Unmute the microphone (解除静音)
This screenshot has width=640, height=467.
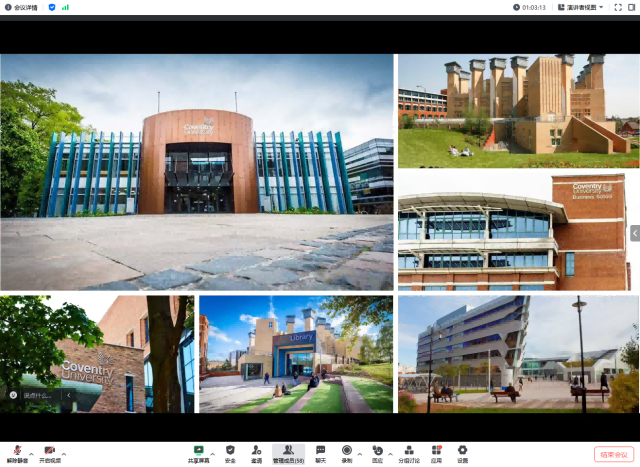[x=16, y=453]
